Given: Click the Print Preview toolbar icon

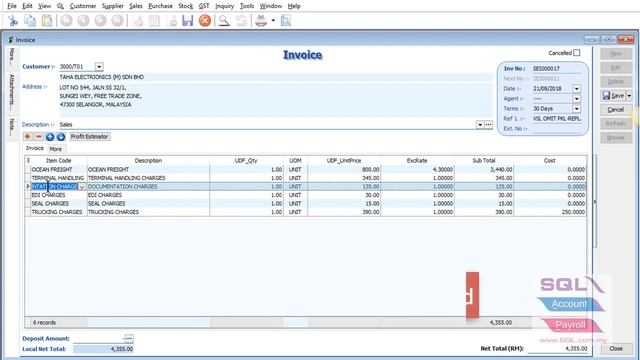Looking at the screenshot, I should 286,20.
